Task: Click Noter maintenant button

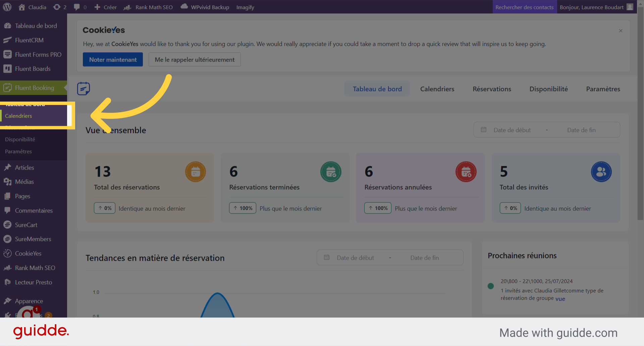Action: tap(113, 59)
